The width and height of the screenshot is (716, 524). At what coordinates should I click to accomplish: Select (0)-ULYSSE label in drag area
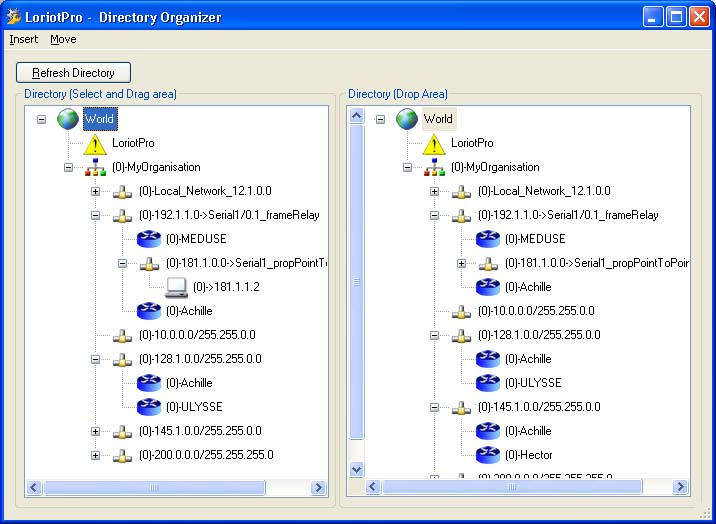click(x=194, y=407)
